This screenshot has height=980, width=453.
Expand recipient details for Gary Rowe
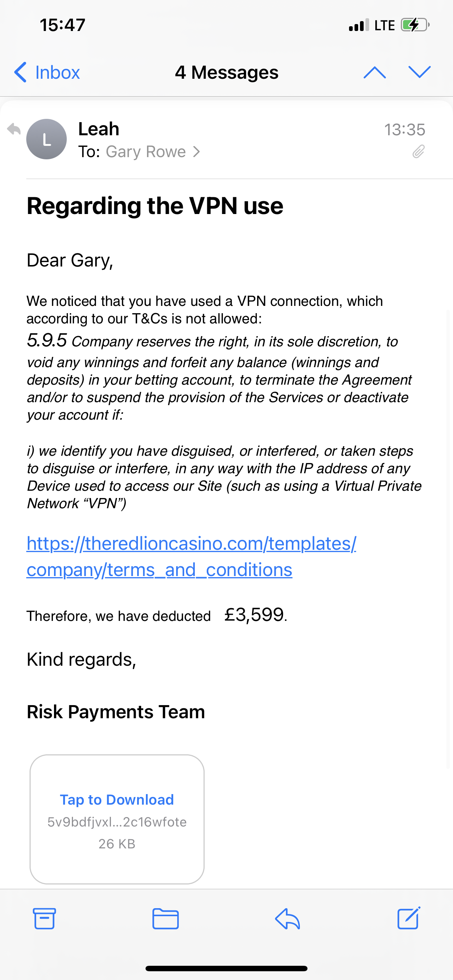tap(152, 152)
